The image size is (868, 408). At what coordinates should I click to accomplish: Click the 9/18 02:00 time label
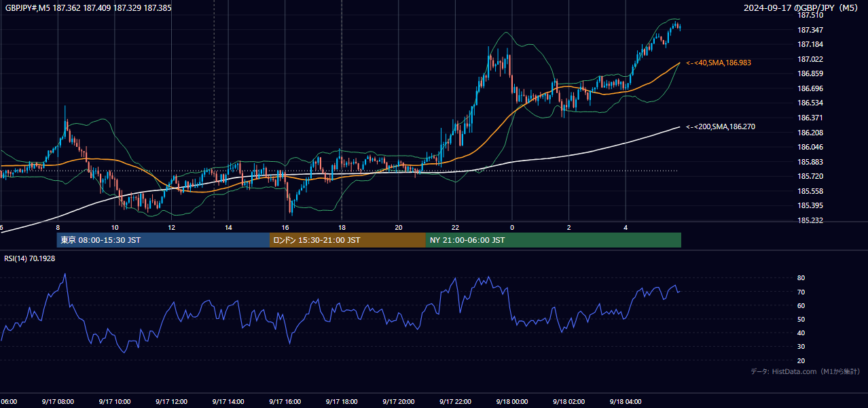(x=568, y=401)
